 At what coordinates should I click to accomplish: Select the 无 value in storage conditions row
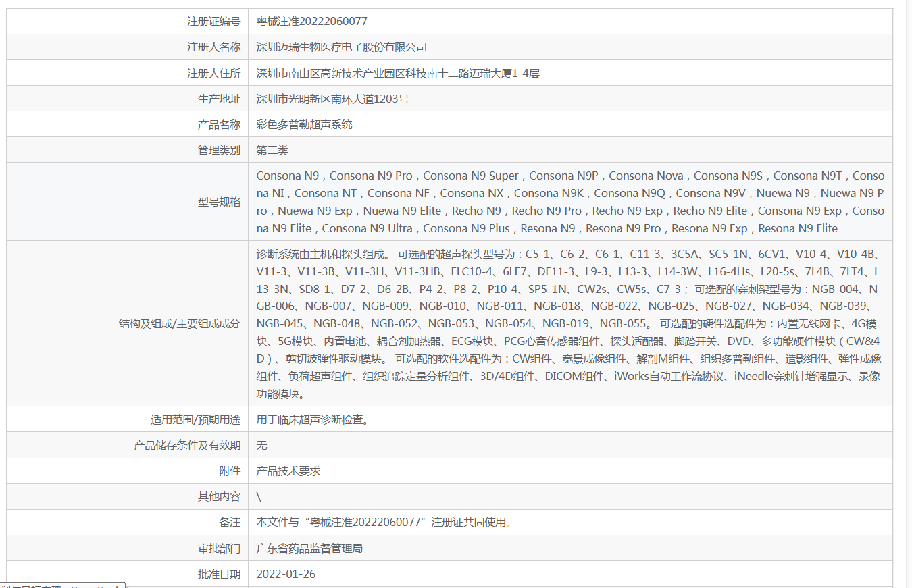262,445
